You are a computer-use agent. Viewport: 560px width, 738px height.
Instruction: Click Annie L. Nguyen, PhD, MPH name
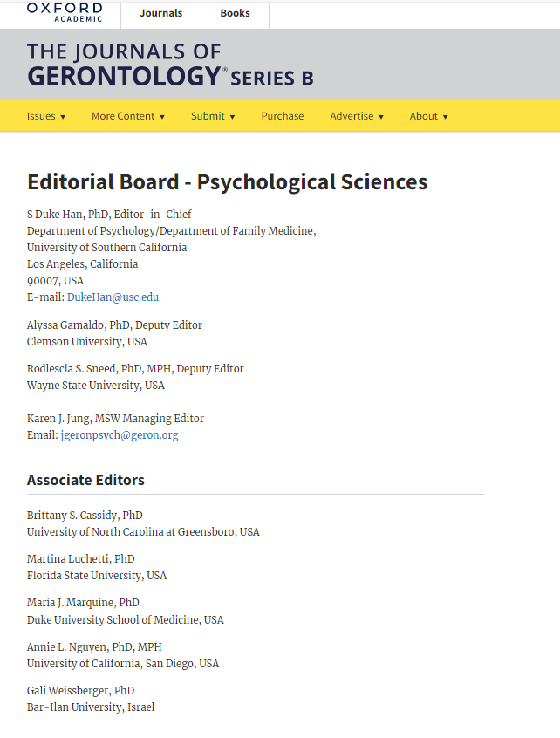pos(94,647)
